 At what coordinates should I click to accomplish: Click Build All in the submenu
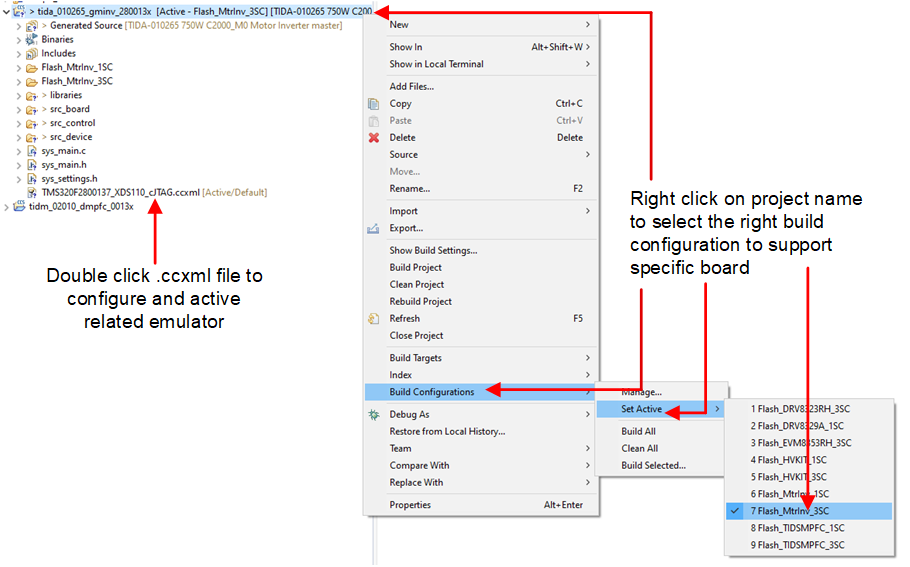tap(638, 432)
